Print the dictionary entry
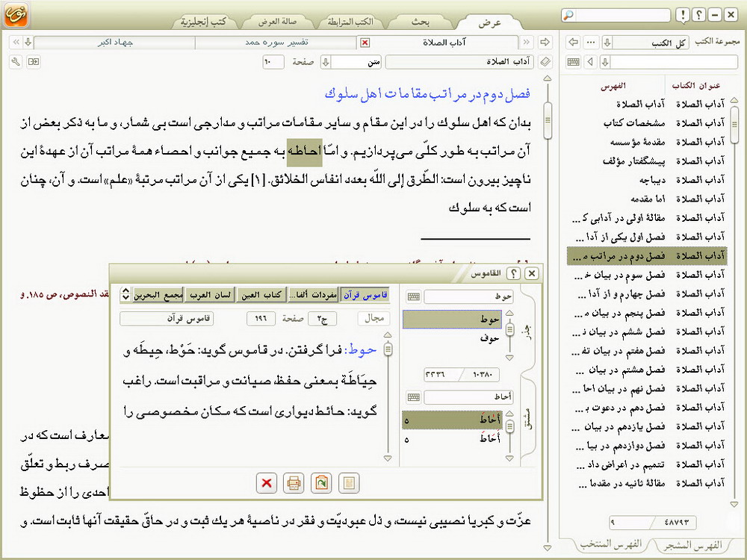The height and width of the screenshot is (560, 747). pyautogui.click(x=294, y=483)
